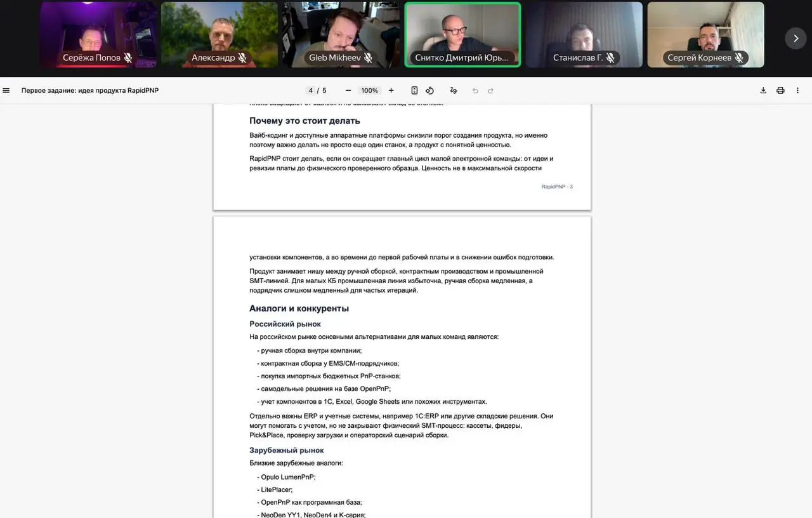Click the 100% zoom level field
The width and height of the screenshot is (812, 518).
[369, 91]
